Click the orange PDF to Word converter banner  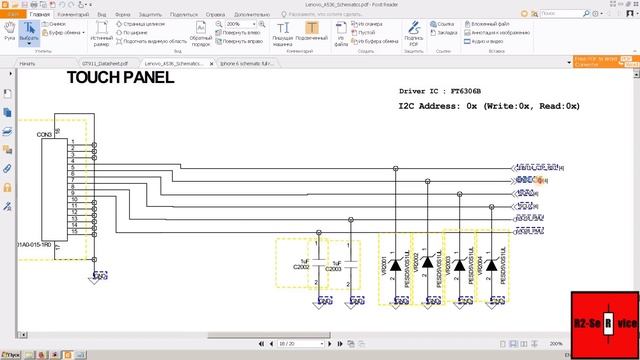pyautogui.click(x=606, y=62)
